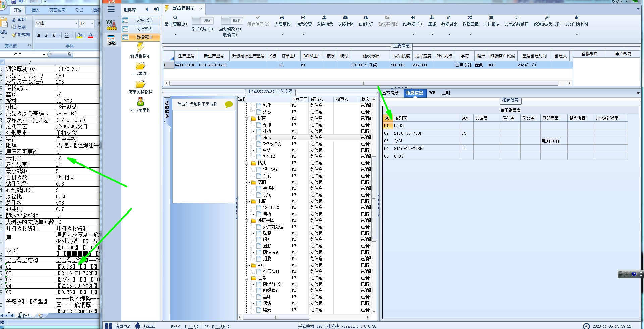Viewport: 644px width, 329px height.
Task: Click the YX factory sidebar icon
Action: click(111, 25)
